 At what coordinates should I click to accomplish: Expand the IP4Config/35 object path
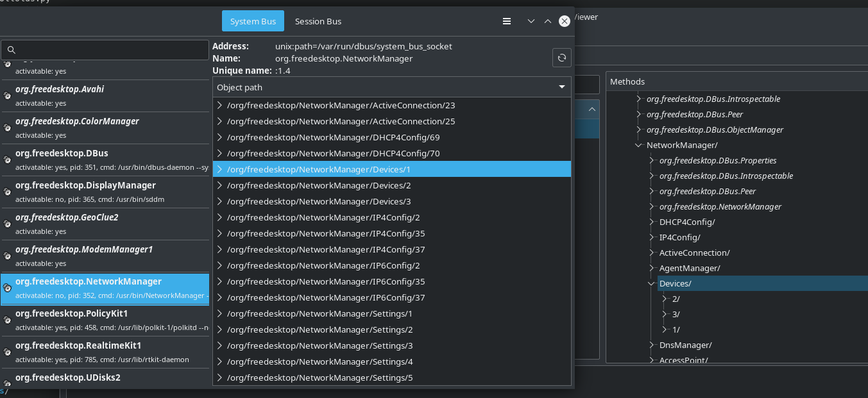(219, 233)
